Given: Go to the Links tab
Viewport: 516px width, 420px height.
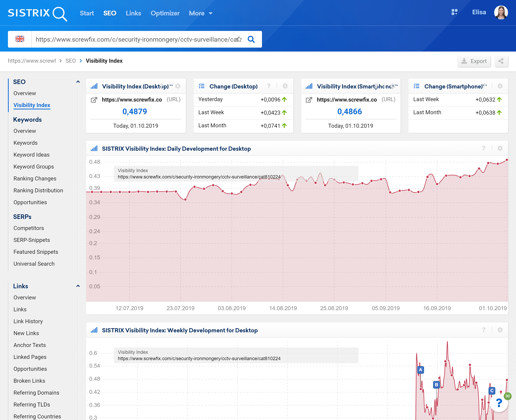Looking at the screenshot, I should 133,13.
